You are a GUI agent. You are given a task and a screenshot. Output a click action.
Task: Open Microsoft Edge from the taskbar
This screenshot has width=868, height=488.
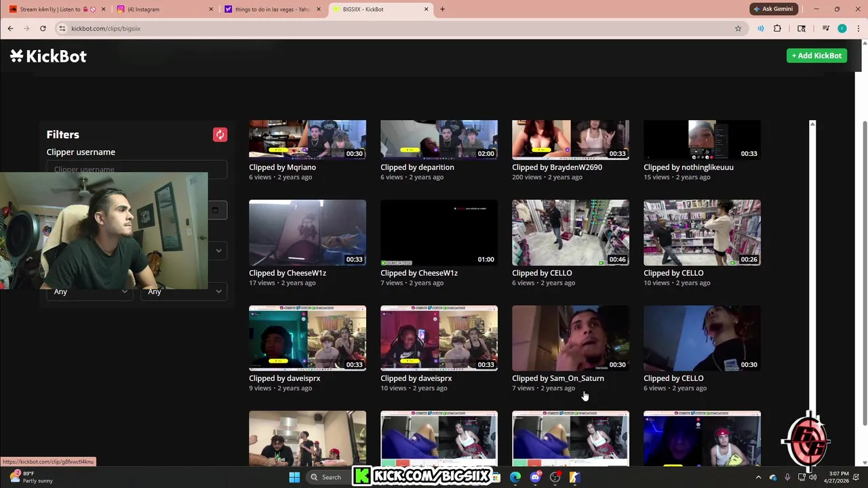click(x=515, y=477)
